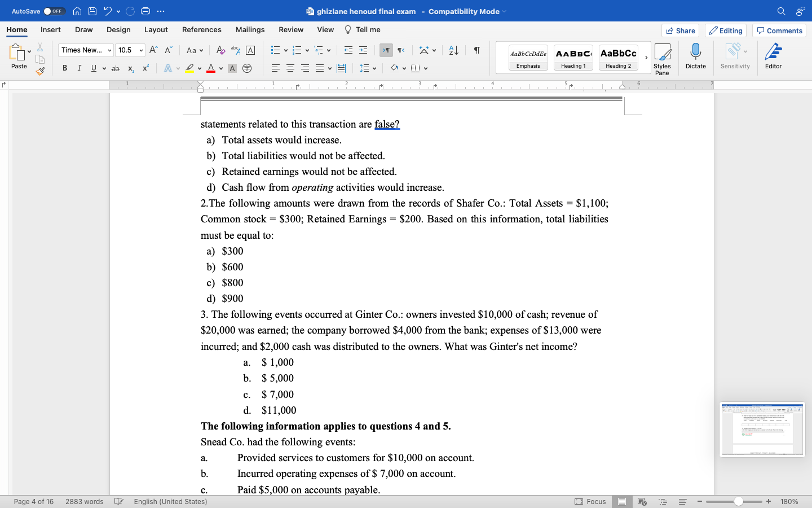Open the Comments panel
812x508 pixels.
(779, 30)
